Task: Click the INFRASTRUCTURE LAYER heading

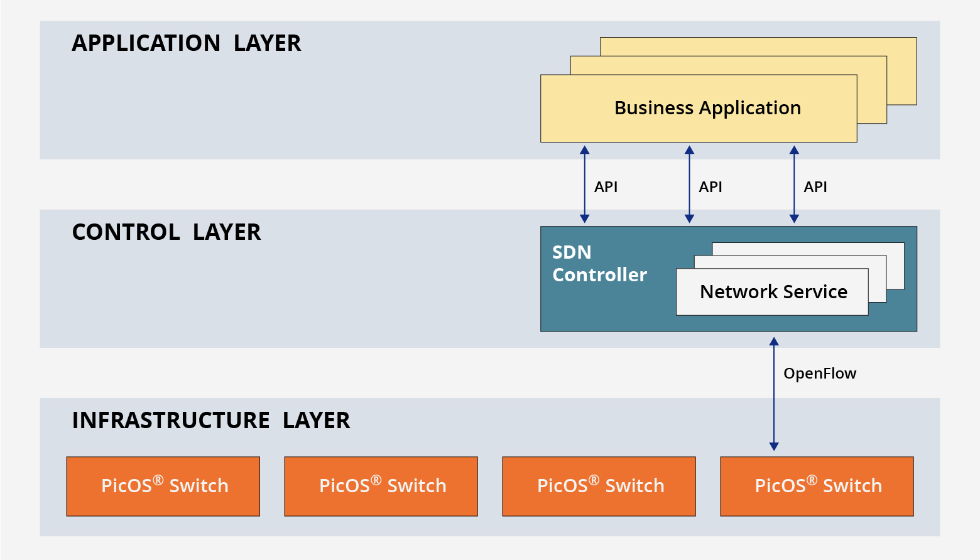Action: 211,421
